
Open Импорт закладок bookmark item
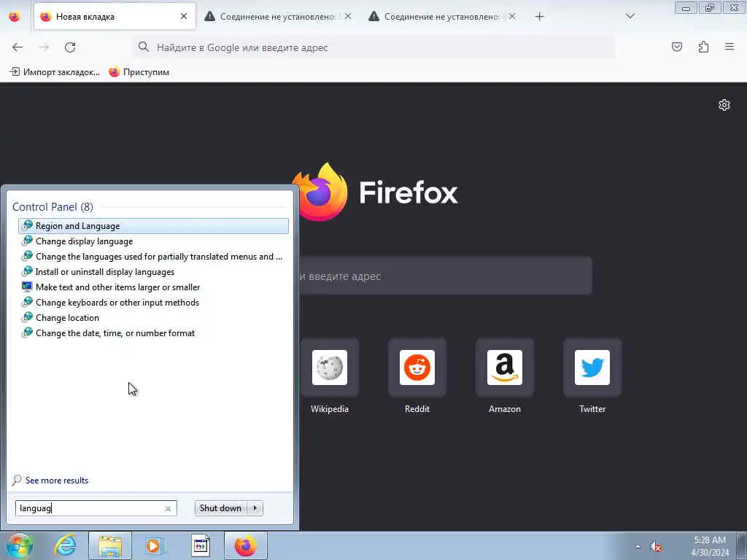pos(55,72)
